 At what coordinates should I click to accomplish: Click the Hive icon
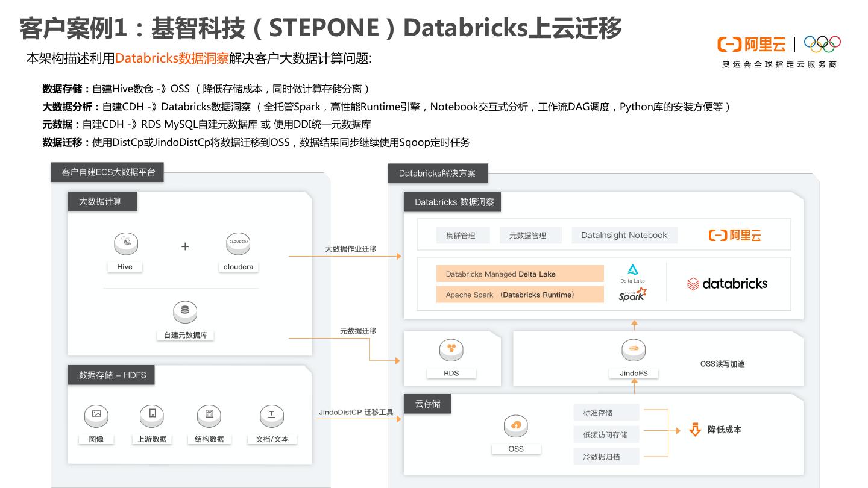point(125,244)
